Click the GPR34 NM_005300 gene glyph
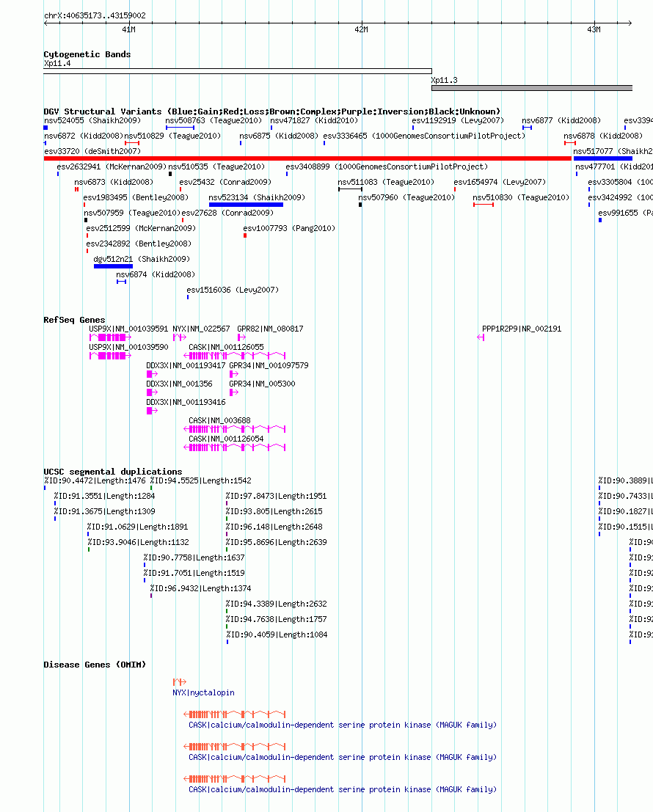Image resolution: width=653 pixels, height=812 pixels. point(234,392)
